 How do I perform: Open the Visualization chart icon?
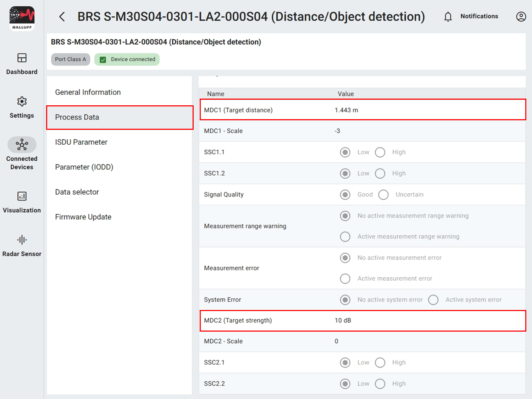[22, 196]
